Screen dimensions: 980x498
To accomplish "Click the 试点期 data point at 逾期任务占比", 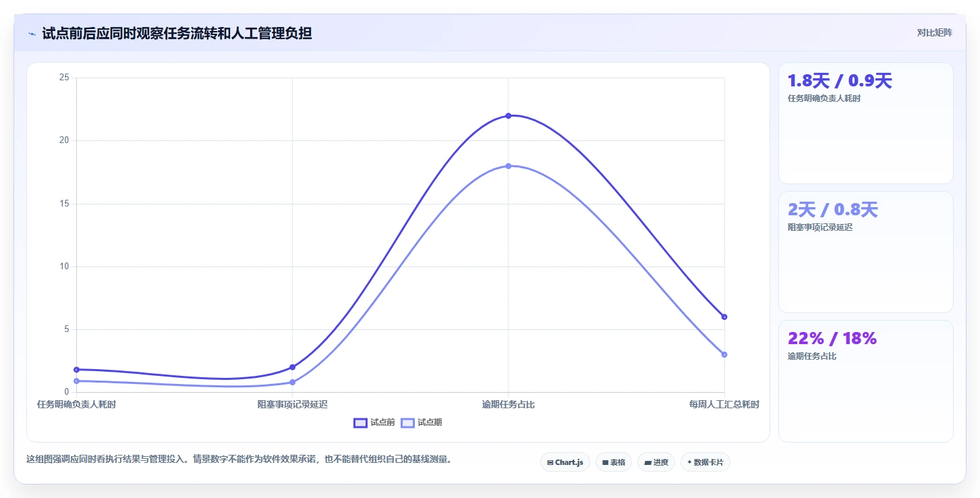I will [508, 166].
